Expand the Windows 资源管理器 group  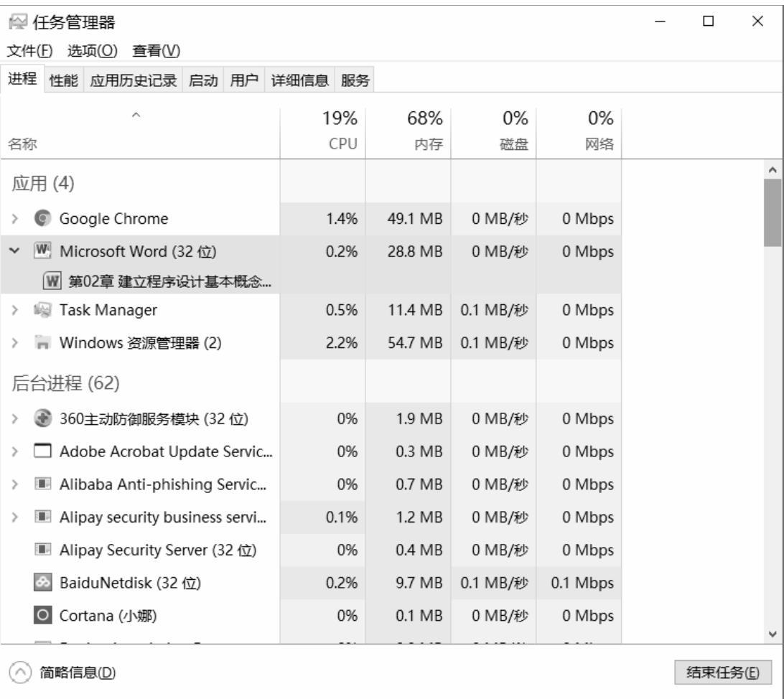click(x=15, y=343)
